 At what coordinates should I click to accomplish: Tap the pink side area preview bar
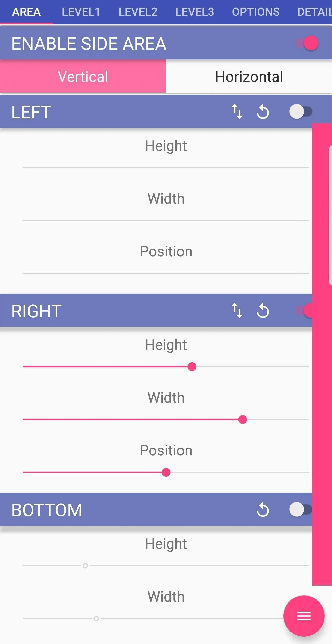tap(322, 354)
